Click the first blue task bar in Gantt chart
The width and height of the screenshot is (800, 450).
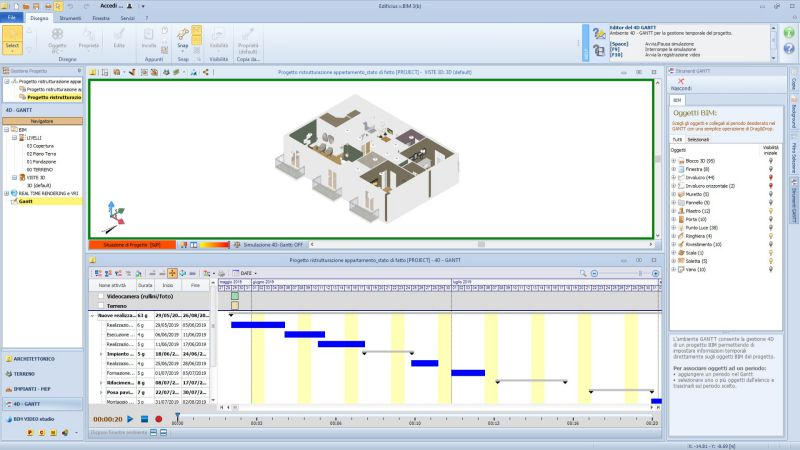pos(258,325)
